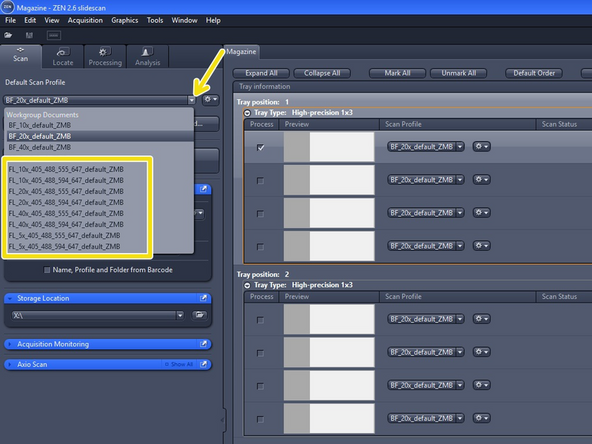
Task: Open the Graphics menu
Action: coord(125,20)
